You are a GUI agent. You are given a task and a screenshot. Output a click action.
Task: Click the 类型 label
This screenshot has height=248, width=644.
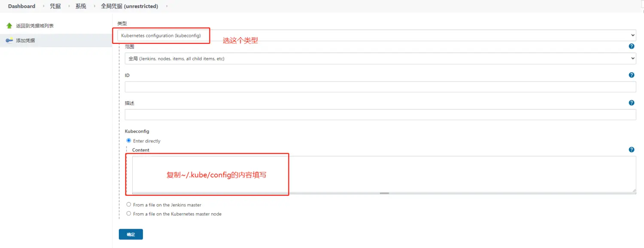coord(122,23)
